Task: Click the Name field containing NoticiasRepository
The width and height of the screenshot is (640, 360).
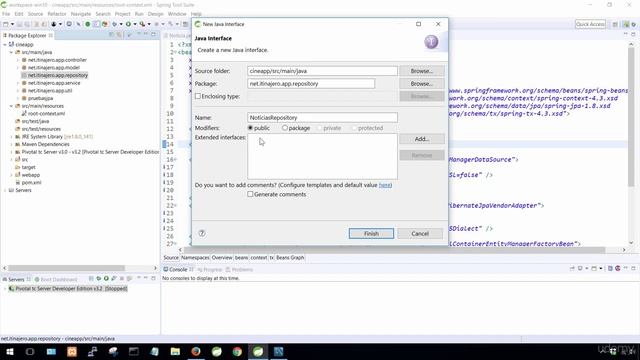Action: click(x=322, y=118)
